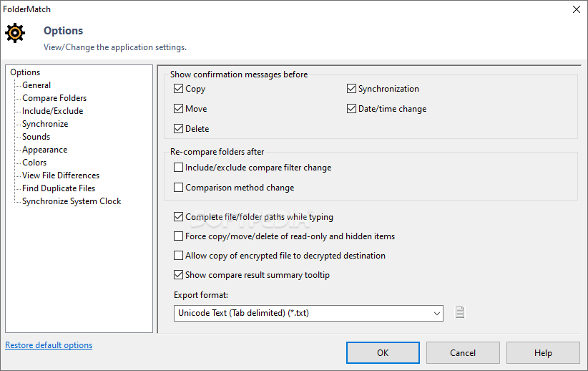This screenshot has width=588, height=371.
Task: Open Find Duplicate Files settings
Action: (59, 188)
